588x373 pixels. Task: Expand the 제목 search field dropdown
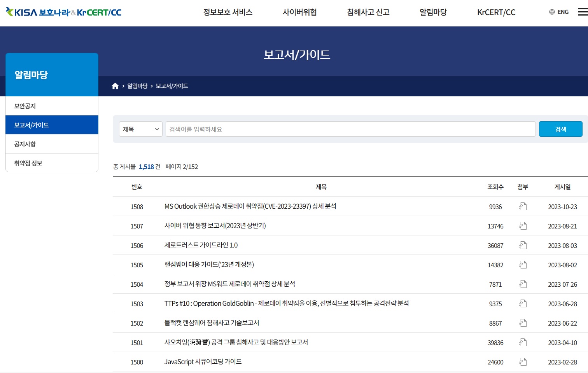[x=140, y=129]
